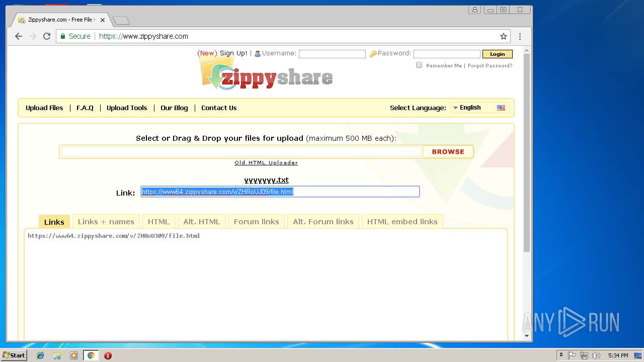
Task: Open Upload Tools menu item
Action: click(x=127, y=108)
